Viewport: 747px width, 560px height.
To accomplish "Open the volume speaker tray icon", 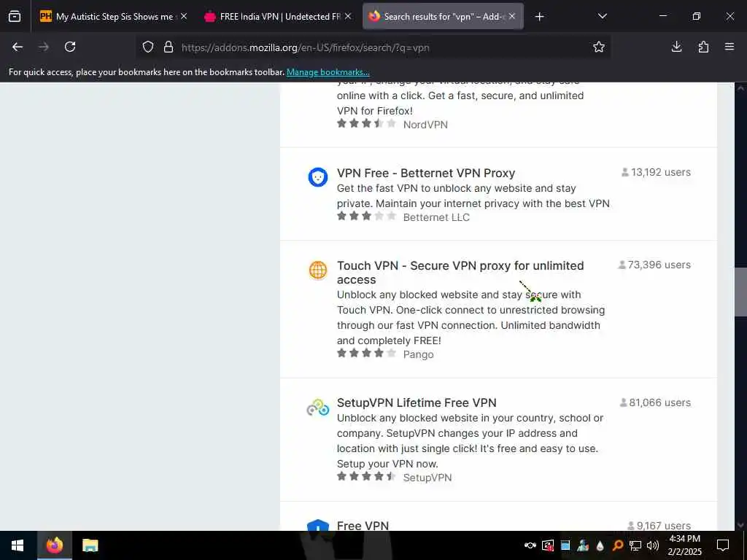I will coord(653,545).
